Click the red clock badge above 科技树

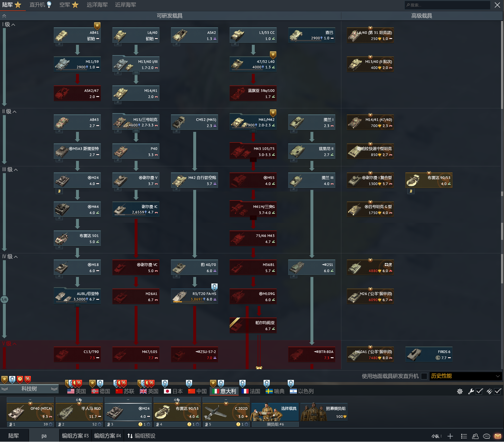coord(20,379)
